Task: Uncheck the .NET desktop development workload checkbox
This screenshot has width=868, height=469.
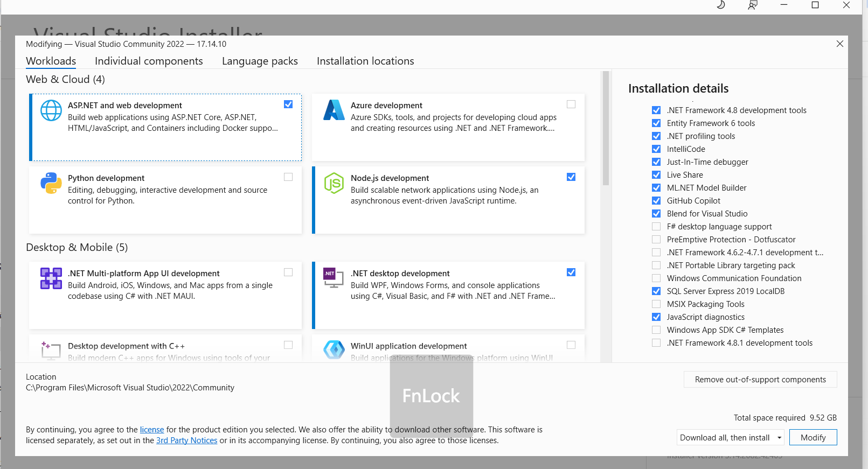Action: tap(571, 272)
